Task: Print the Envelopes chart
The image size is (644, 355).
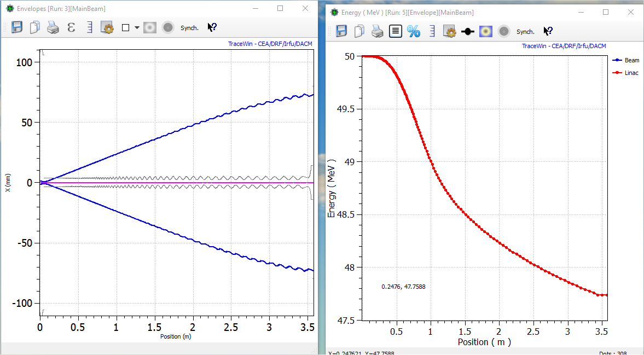Action: [x=53, y=27]
